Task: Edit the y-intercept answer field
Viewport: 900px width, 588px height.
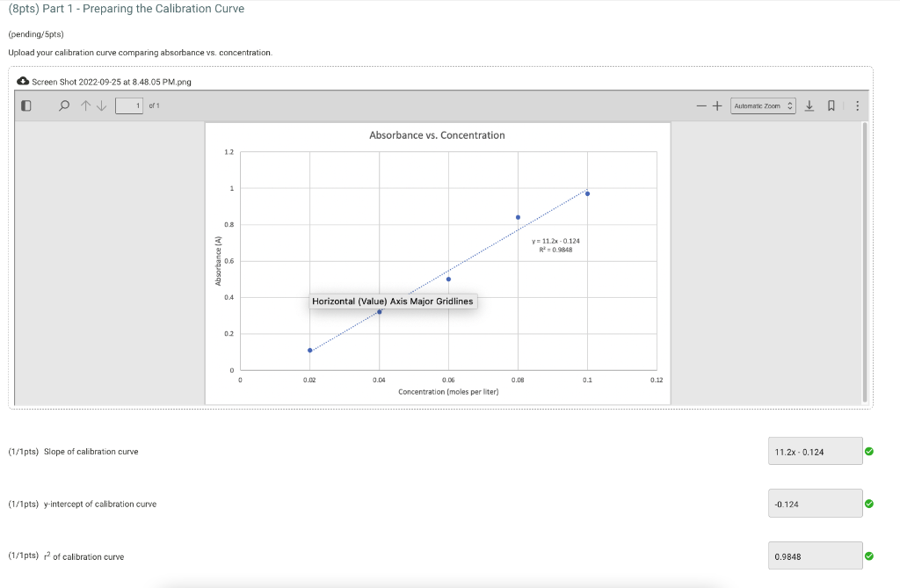Action: (815, 504)
